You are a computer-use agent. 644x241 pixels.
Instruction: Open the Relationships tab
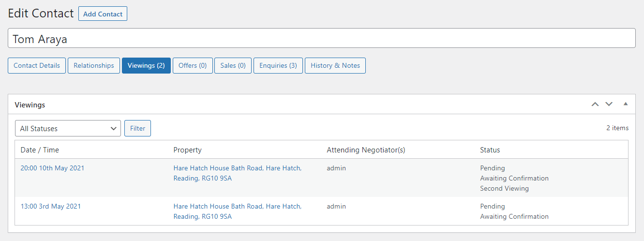tap(94, 65)
